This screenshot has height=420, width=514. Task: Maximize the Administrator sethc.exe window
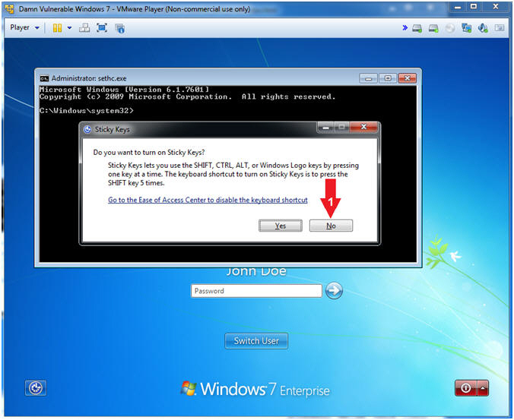pyautogui.click(x=388, y=78)
